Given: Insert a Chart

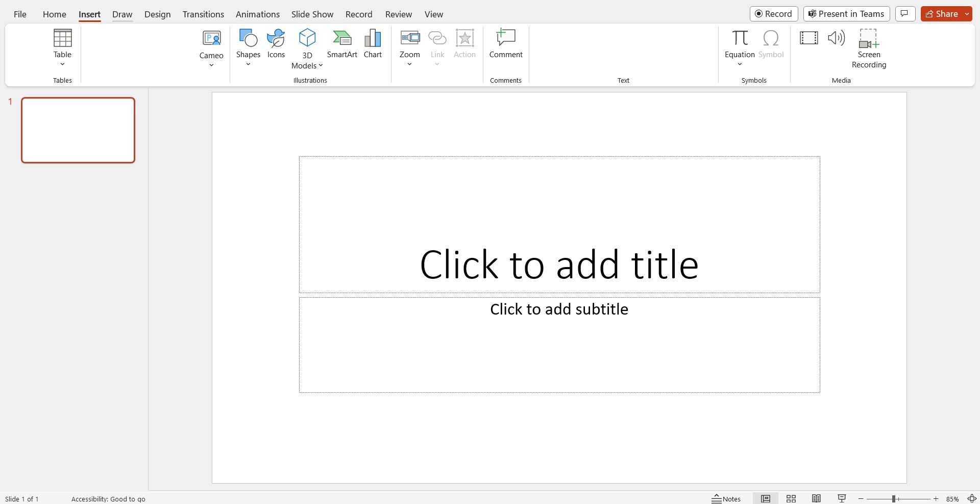Looking at the screenshot, I should [373, 43].
